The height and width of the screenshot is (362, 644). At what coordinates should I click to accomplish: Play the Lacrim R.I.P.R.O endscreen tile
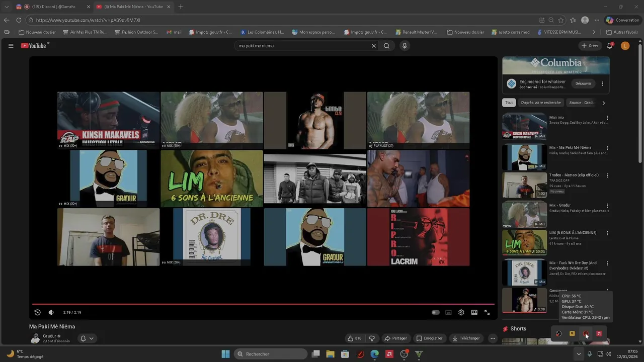pos(418,237)
